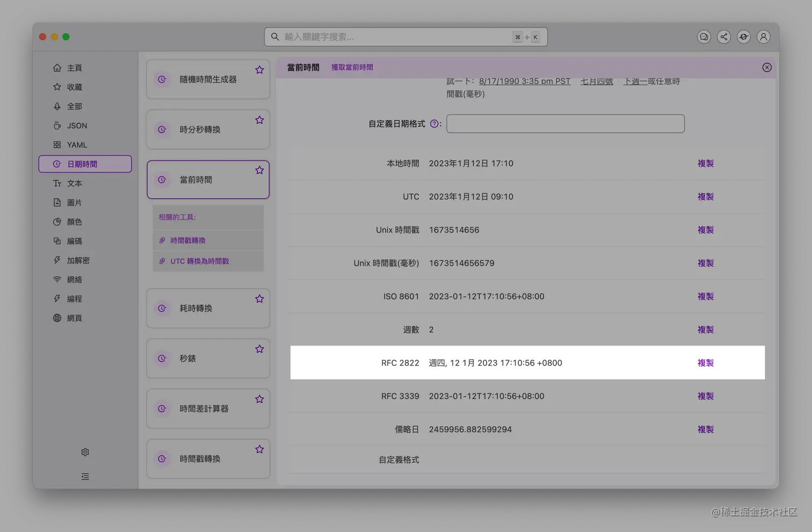Screen dimensions: 812x532
Task: Favorite the 當前時間 tool star
Action: (x=259, y=170)
